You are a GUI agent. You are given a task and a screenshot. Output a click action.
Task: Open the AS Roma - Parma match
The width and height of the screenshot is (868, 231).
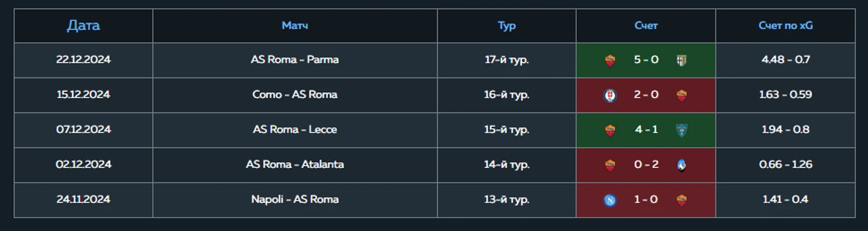point(295,60)
